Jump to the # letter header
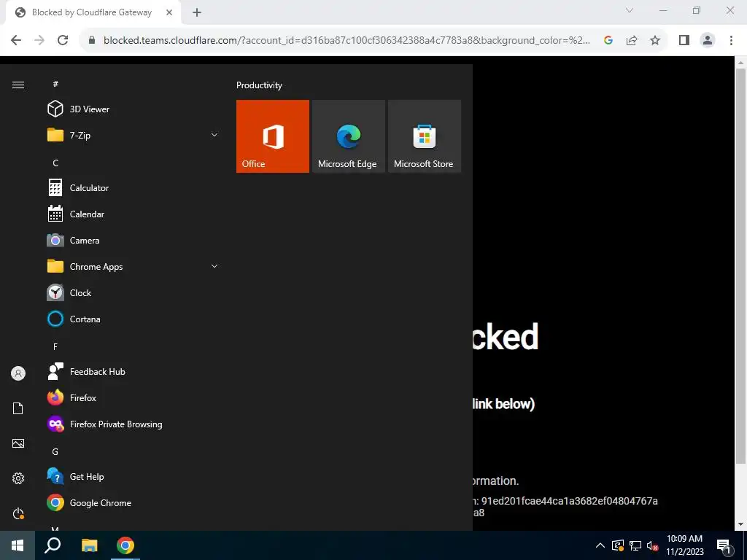747x560 pixels. 55,84
